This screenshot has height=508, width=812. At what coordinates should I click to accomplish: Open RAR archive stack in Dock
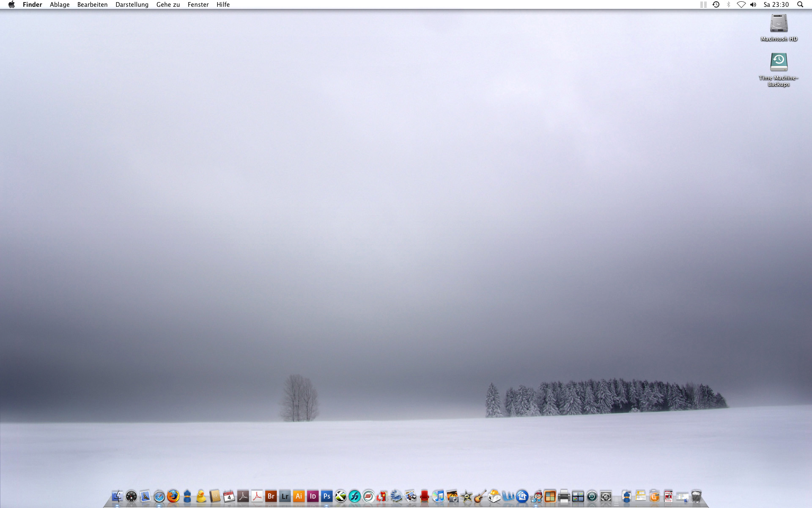coord(654,496)
